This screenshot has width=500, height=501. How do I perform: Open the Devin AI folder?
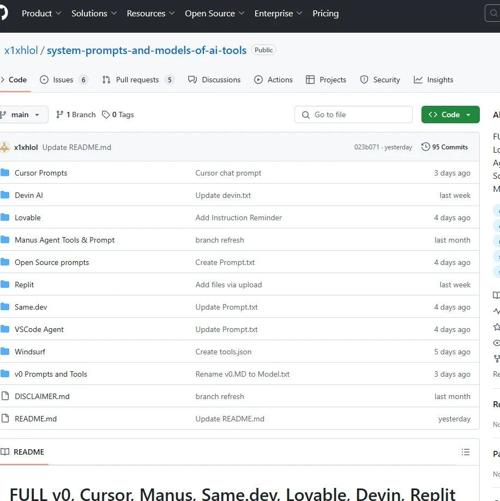(29, 195)
